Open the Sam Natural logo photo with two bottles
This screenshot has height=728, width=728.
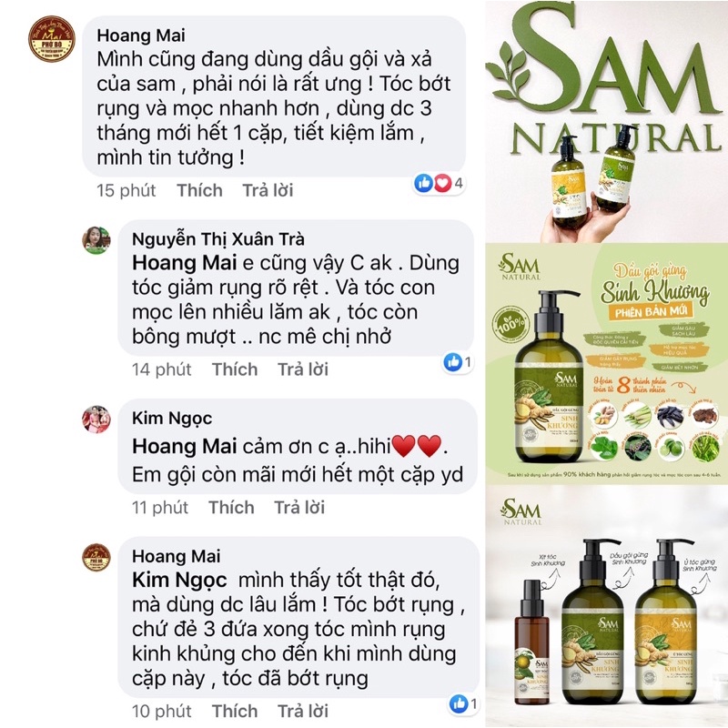pyautogui.click(x=606, y=121)
